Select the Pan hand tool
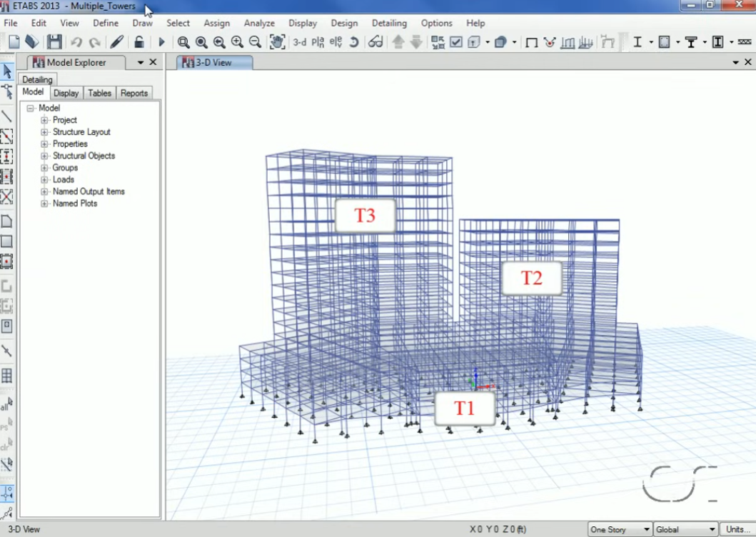This screenshot has width=756, height=537. tap(277, 42)
